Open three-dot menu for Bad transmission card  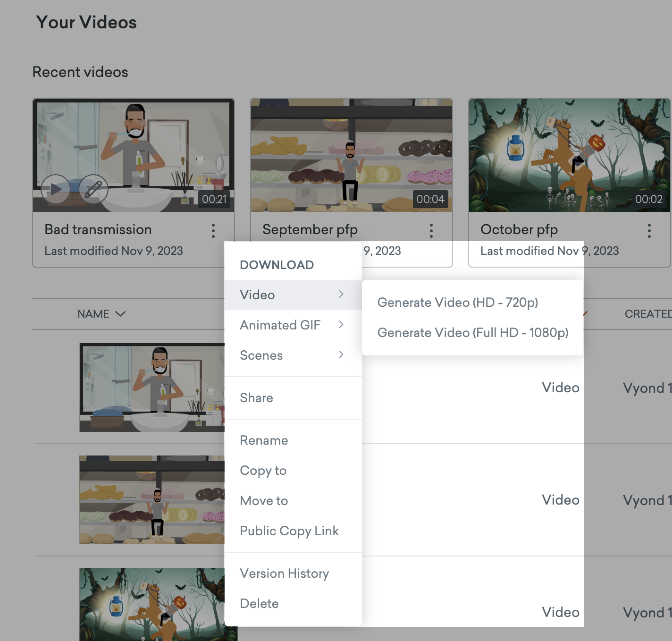[x=213, y=231]
